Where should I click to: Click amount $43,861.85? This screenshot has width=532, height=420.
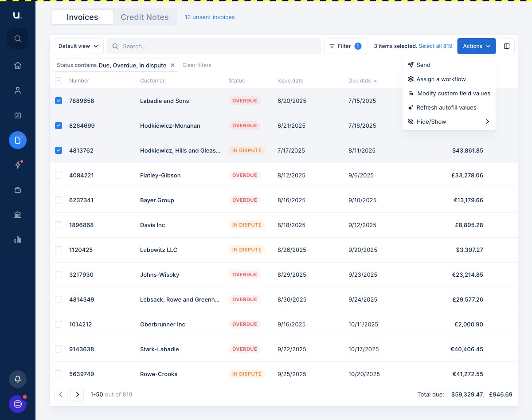[x=468, y=150]
